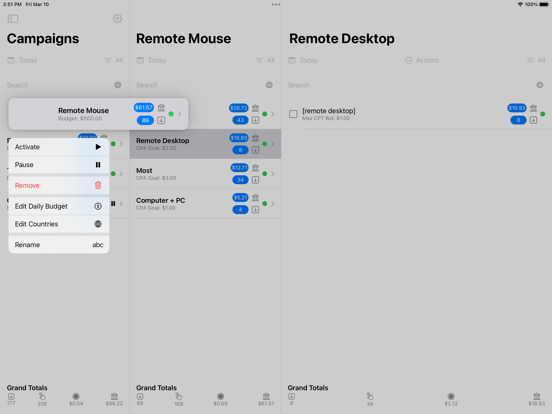Open Today date filter in Campaigns panel

coord(22,60)
